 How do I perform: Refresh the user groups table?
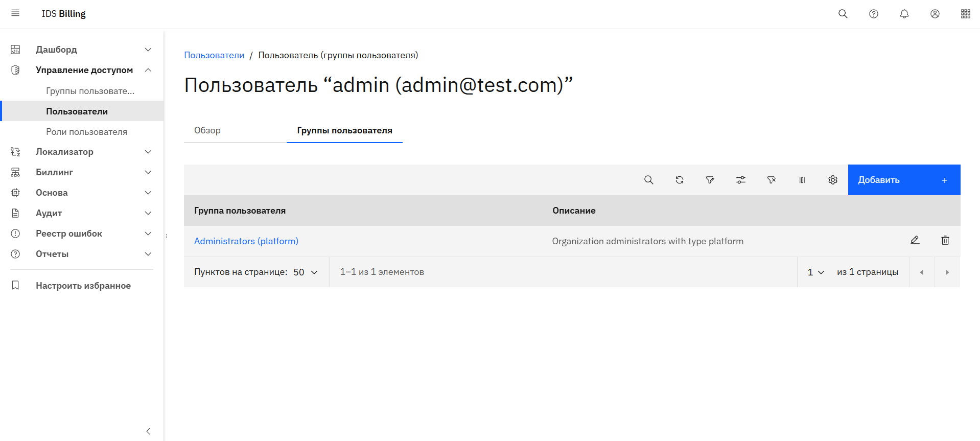(x=679, y=180)
